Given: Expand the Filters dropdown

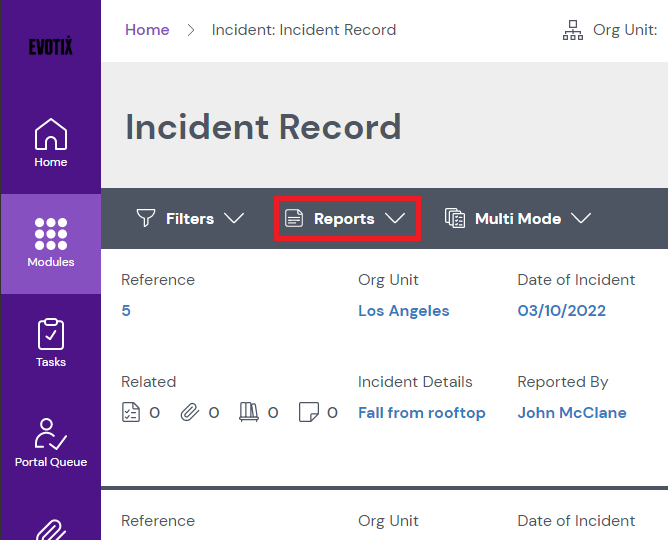Looking at the screenshot, I should pos(190,218).
